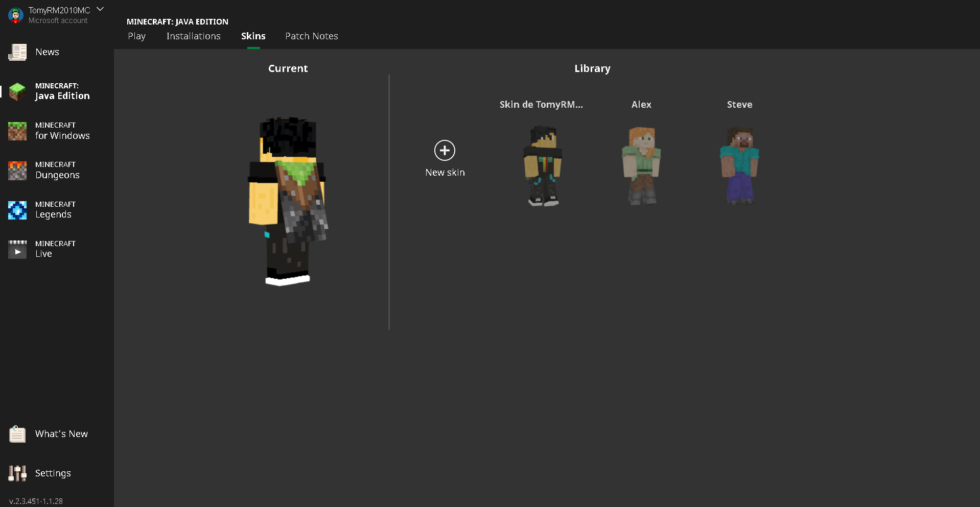The image size is (980, 507).
Task: Open the Minecraft Dungeons icon
Action: 17,171
